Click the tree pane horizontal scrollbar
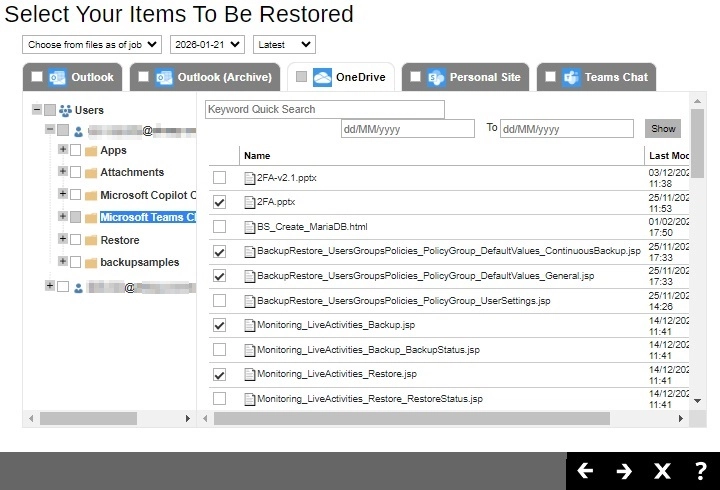This screenshot has width=720, height=490. tap(88, 418)
